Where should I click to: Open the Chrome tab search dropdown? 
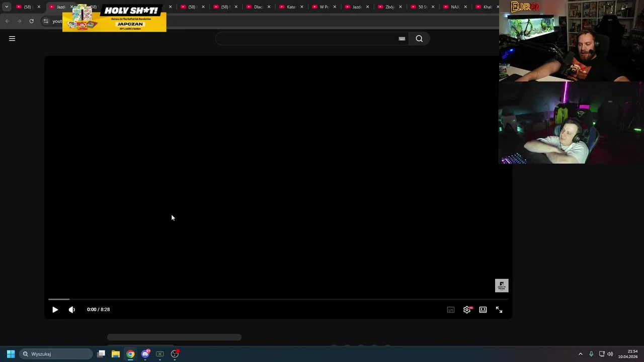point(7,7)
